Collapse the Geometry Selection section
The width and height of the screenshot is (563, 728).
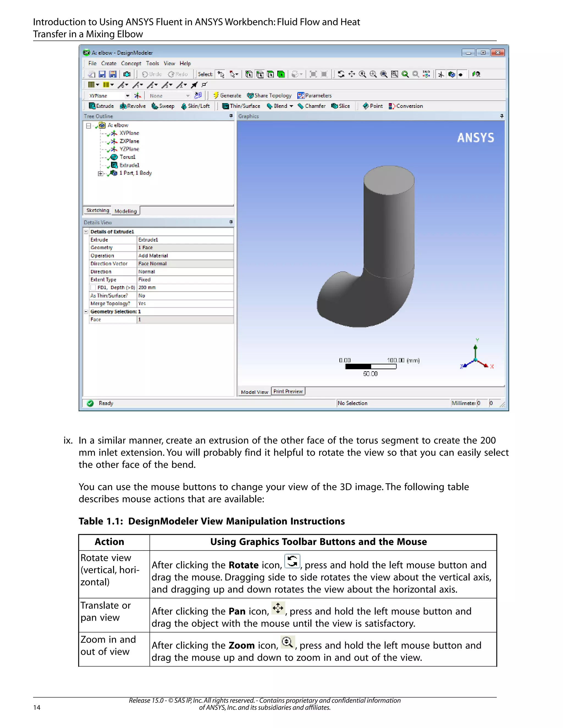tap(86, 311)
